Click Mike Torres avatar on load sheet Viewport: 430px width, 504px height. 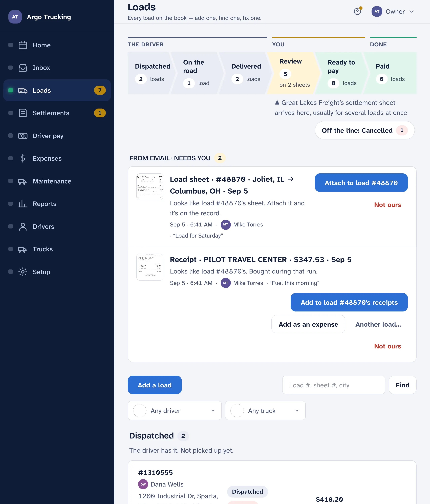pyautogui.click(x=226, y=224)
